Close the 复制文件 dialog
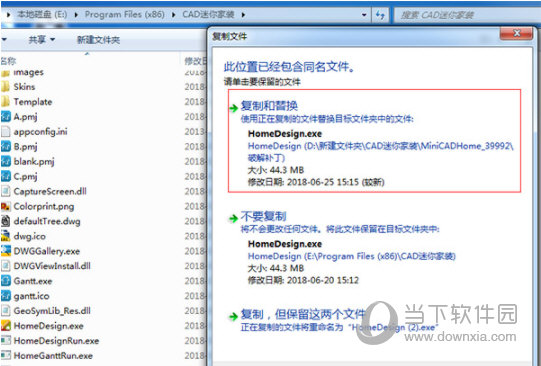The image size is (541, 366). coord(516,33)
